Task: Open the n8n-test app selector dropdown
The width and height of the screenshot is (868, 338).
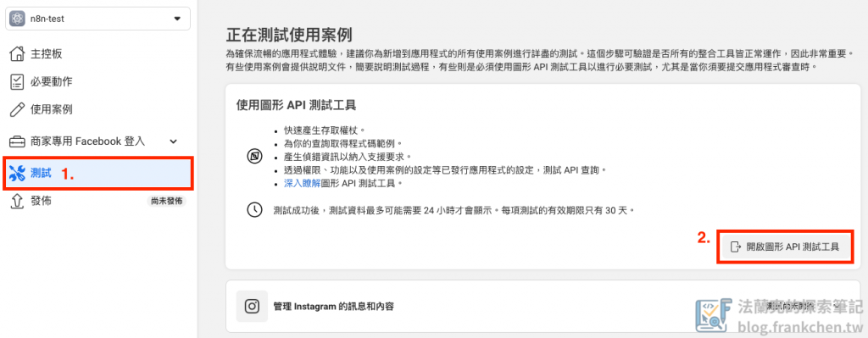Action: click(x=98, y=19)
